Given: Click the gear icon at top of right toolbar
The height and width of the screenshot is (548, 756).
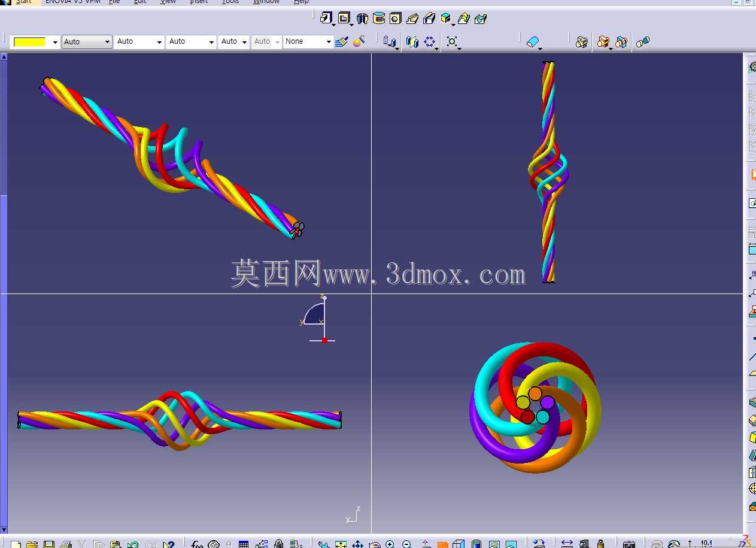Looking at the screenshot, I should pyautogui.click(x=752, y=67).
